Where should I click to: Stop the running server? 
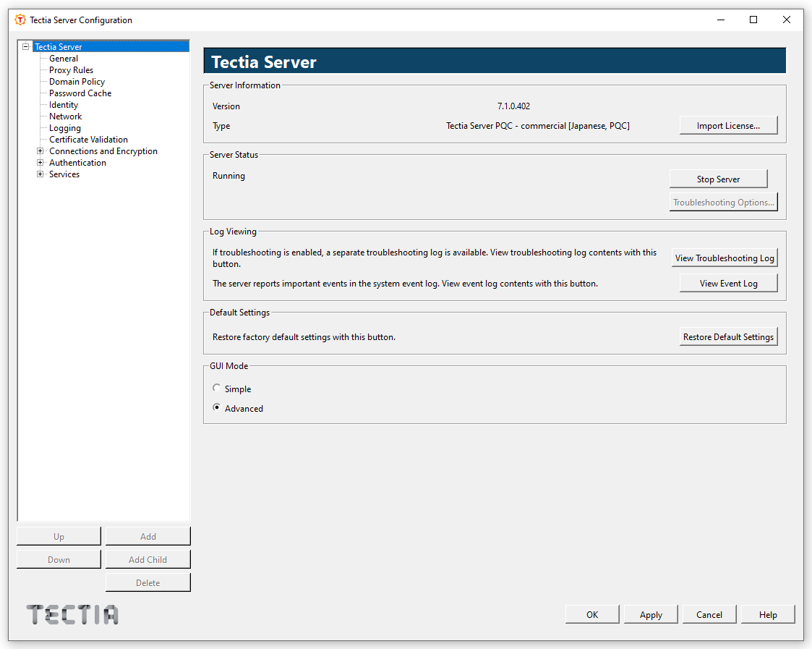tap(718, 179)
